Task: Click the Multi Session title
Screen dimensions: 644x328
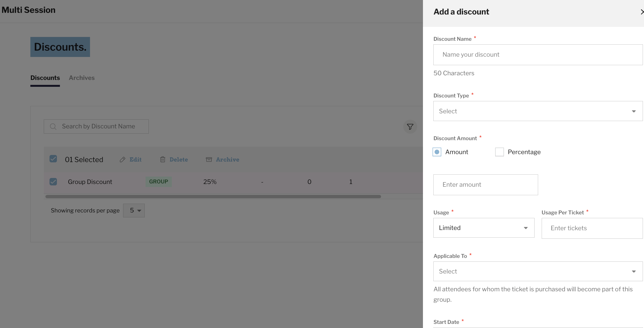Action: click(28, 10)
